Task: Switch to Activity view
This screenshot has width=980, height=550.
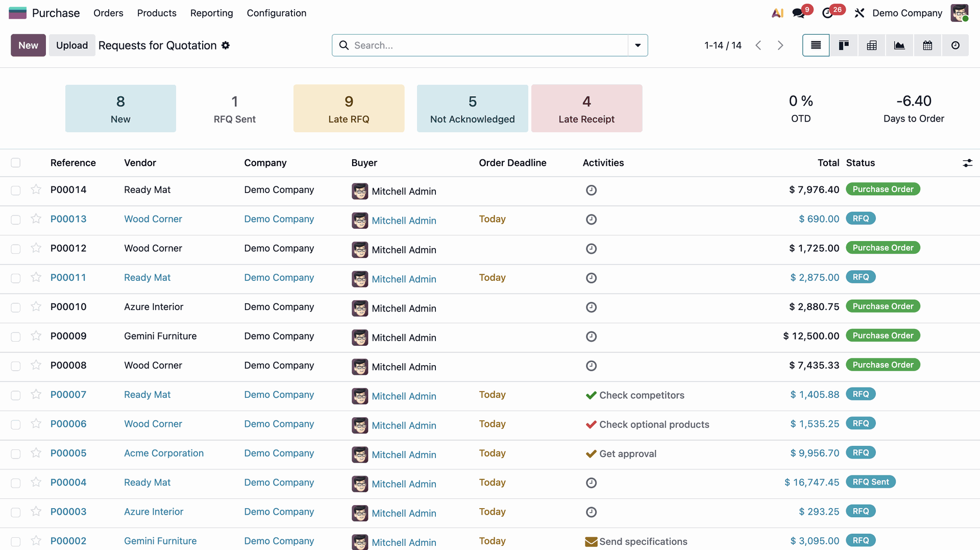Action: pyautogui.click(x=955, y=45)
